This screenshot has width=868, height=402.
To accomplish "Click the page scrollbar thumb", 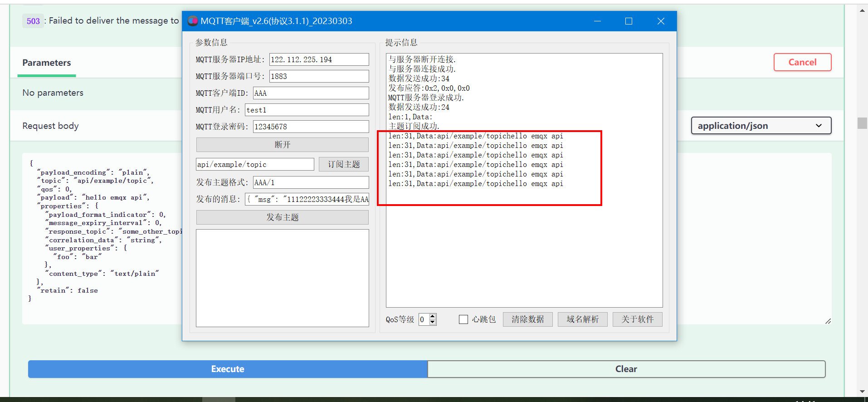I will click(x=862, y=123).
